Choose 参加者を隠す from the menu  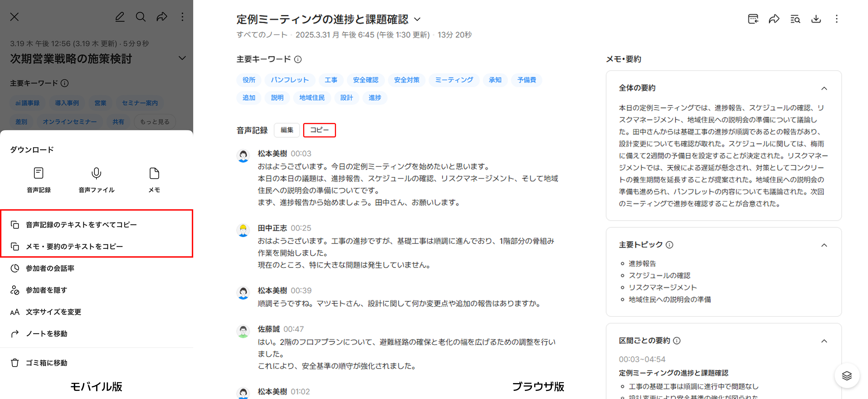(x=46, y=290)
